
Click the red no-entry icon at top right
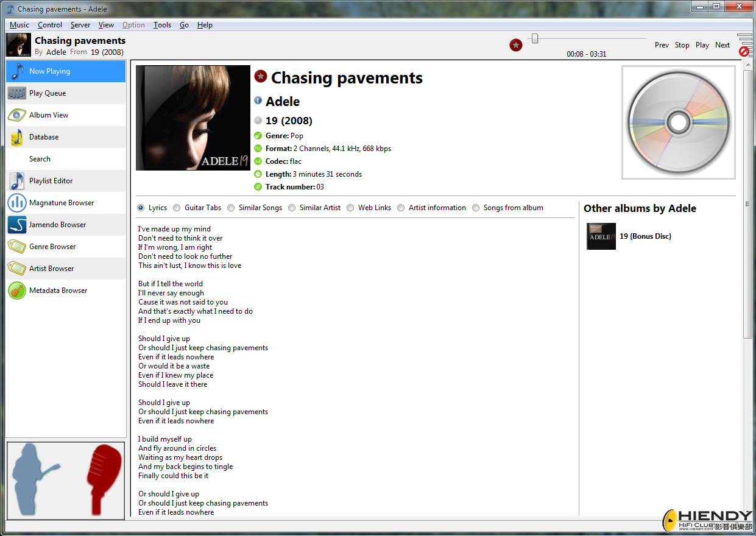point(744,52)
